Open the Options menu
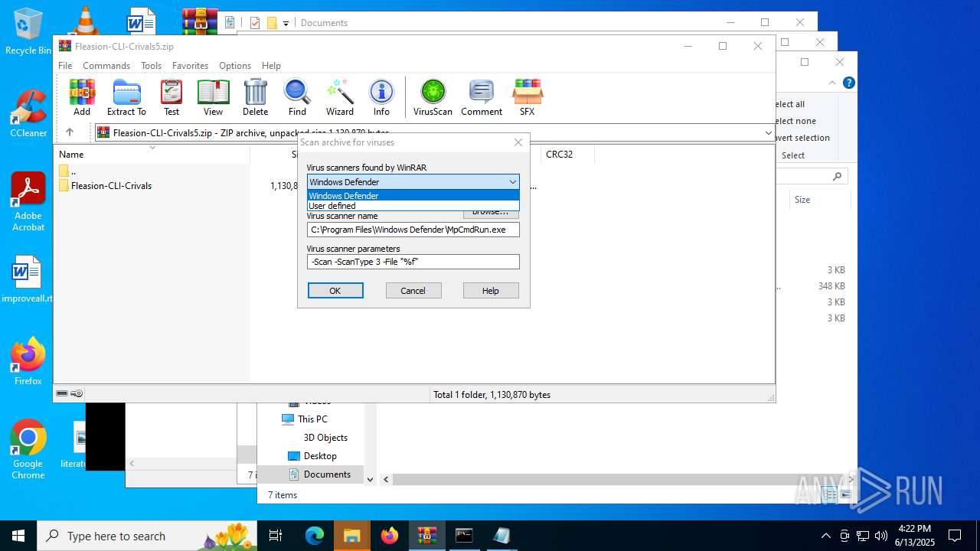Screen dimensions: 980x551 pyautogui.click(x=235, y=66)
